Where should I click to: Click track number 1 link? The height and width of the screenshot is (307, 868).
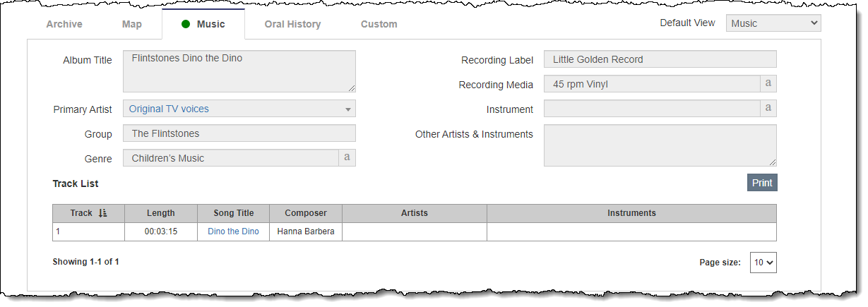coord(58,231)
